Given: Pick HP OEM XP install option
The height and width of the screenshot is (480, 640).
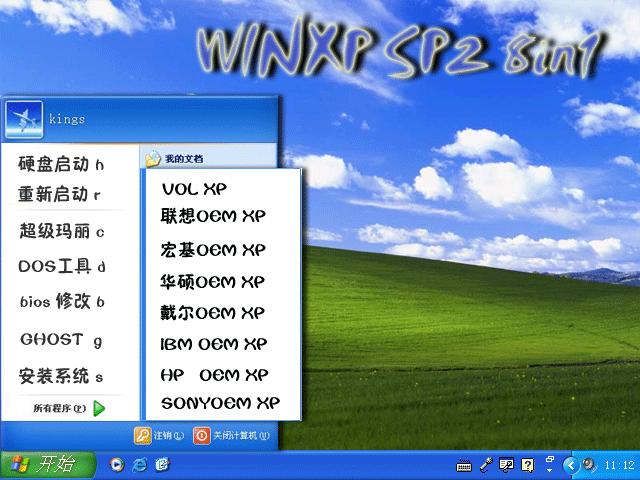Looking at the screenshot, I should [x=214, y=375].
